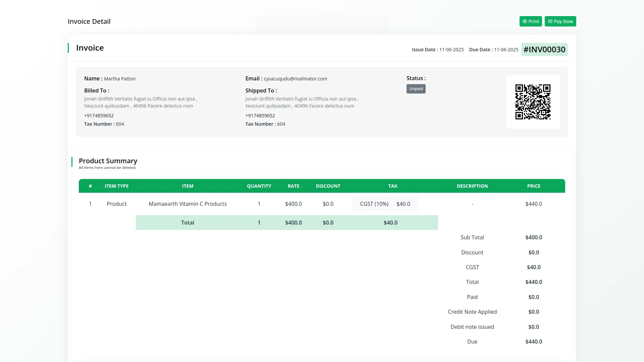Click the card icon in Pay Now
Screen dimensions: 644x362
click(x=550, y=21)
